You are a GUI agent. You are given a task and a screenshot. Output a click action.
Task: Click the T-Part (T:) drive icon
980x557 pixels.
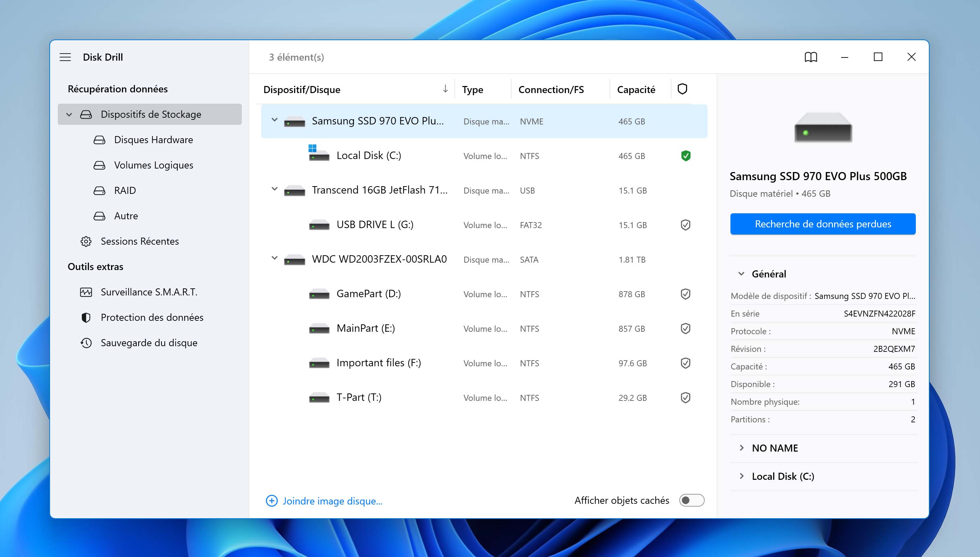tap(319, 398)
